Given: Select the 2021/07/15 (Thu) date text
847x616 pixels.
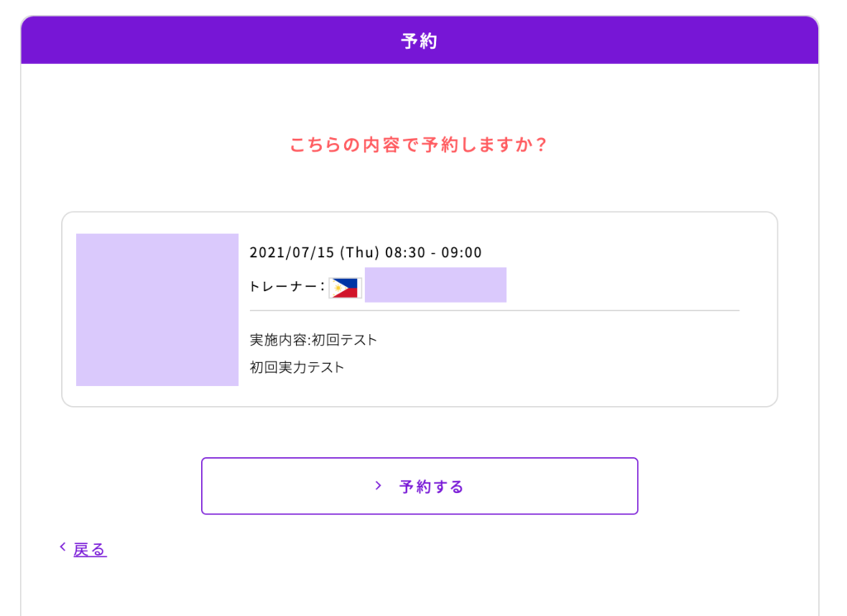Looking at the screenshot, I should [314, 253].
